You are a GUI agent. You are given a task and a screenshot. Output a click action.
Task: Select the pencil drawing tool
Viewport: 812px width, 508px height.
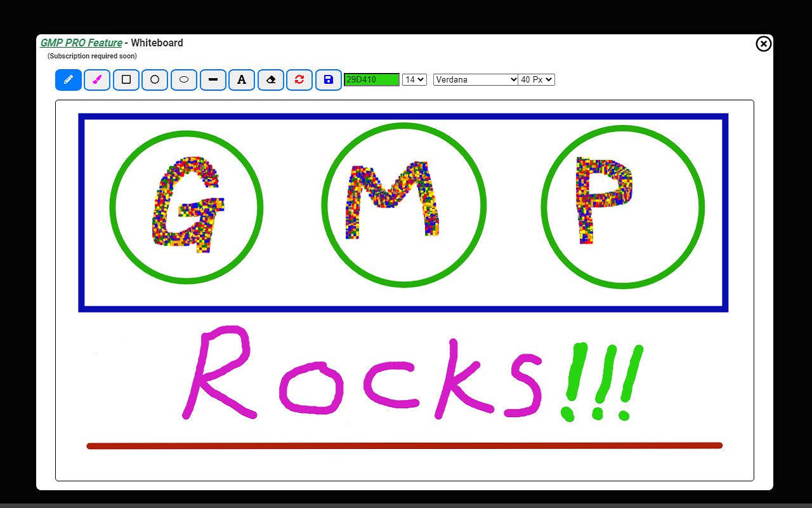point(69,80)
